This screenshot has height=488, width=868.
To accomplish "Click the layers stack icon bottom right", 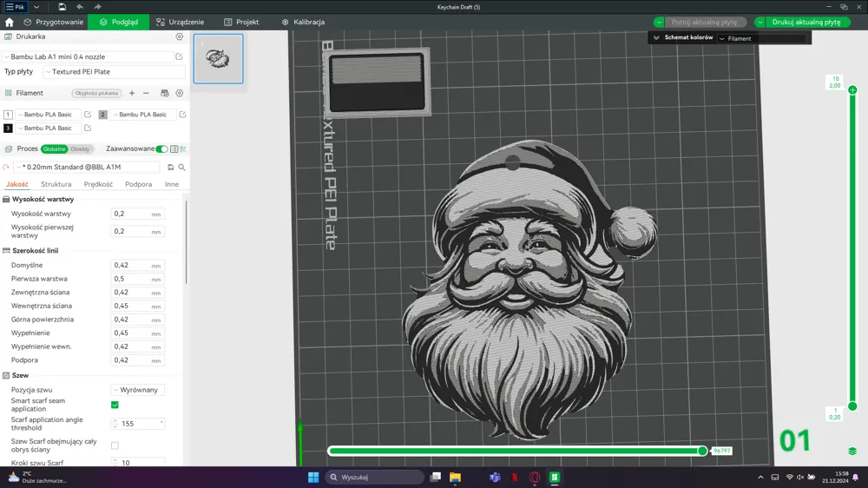I will (852, 451).
